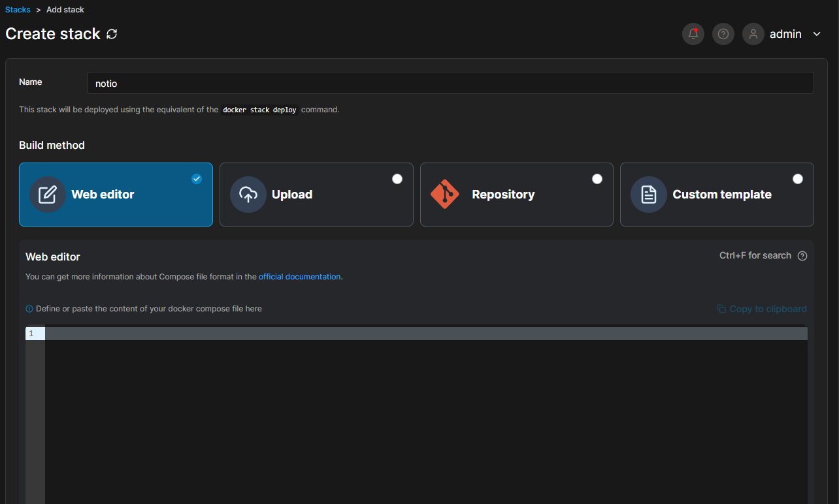Viewport: 839px width, 504px height.
Task: Click the checked Web editor selection mark
Action: [197, 179]
